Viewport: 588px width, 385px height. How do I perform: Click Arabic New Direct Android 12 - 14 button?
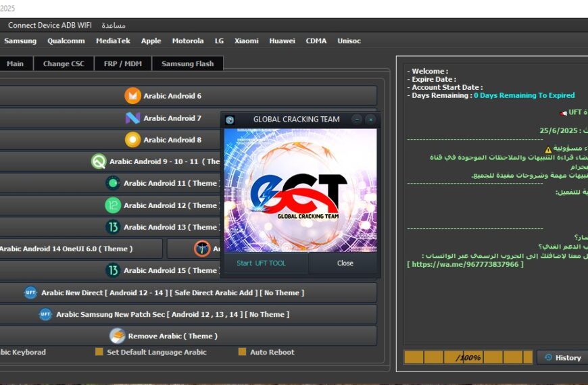[189, 292]
